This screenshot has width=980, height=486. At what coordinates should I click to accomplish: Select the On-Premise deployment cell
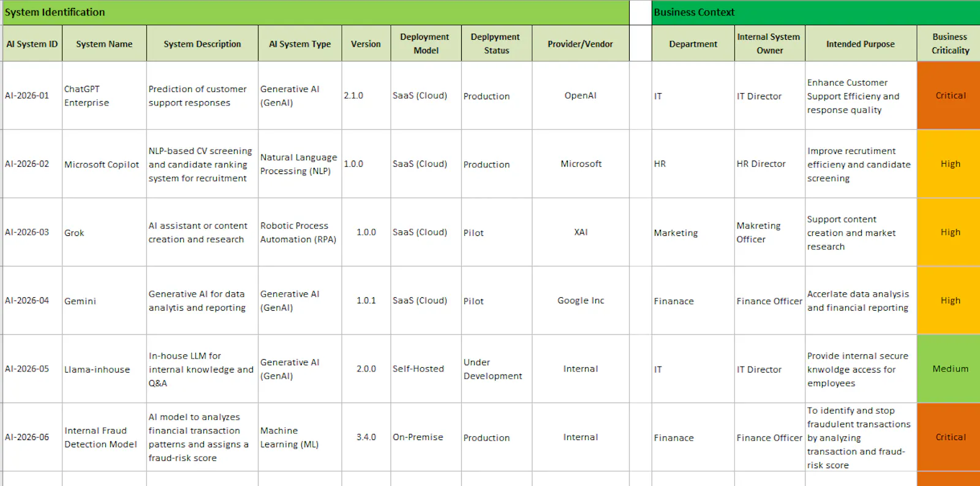click(426, 437)
